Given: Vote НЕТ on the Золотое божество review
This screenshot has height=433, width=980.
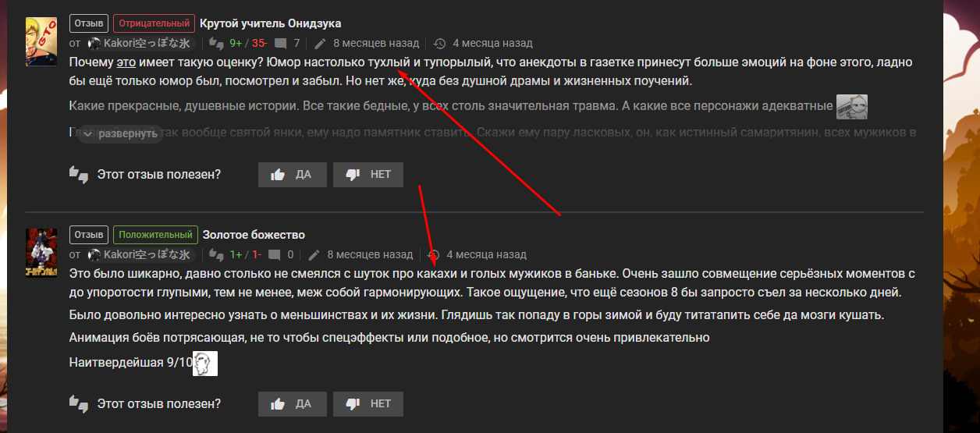Looking at the screenshot, I should tap(368, 404).
